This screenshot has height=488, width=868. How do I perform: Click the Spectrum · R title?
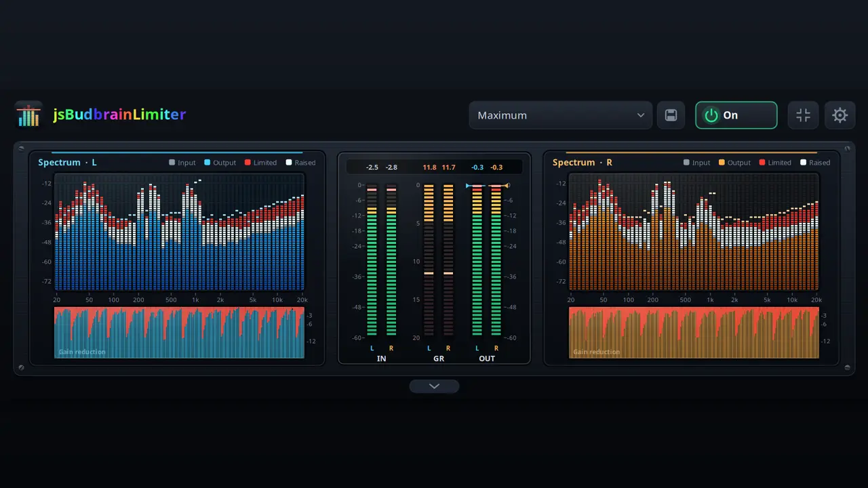[x=583, y=163]
